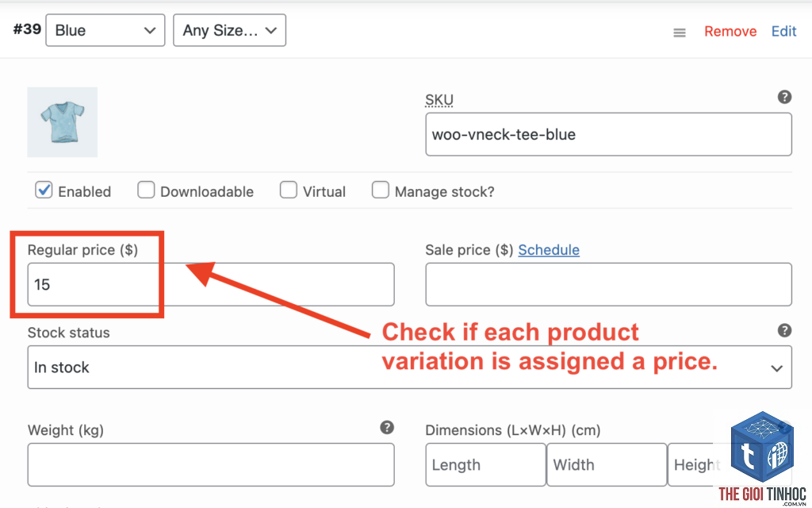The width and height of the screenshot is (812, 508).
Task: Uncheck the Enabled checkbox
Action: pyautogui.click(x=44, y=190)
